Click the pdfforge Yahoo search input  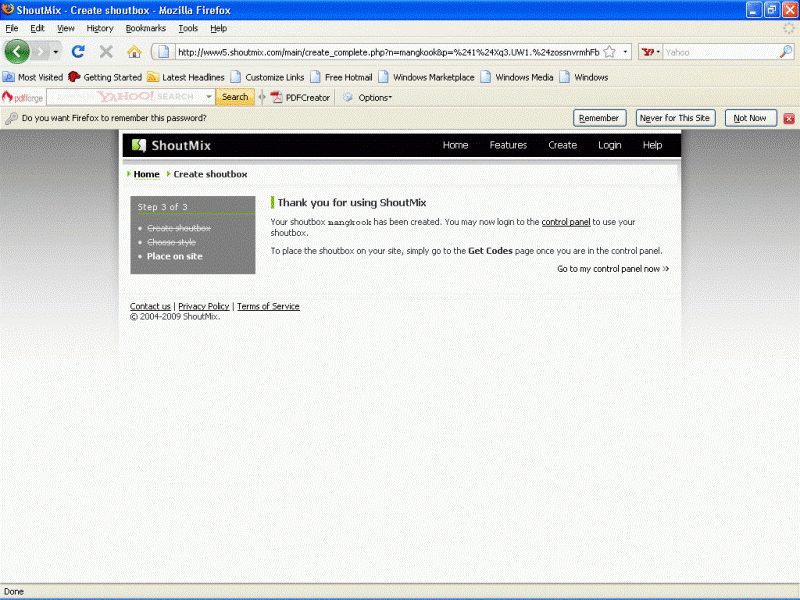(x=125, y=97)
